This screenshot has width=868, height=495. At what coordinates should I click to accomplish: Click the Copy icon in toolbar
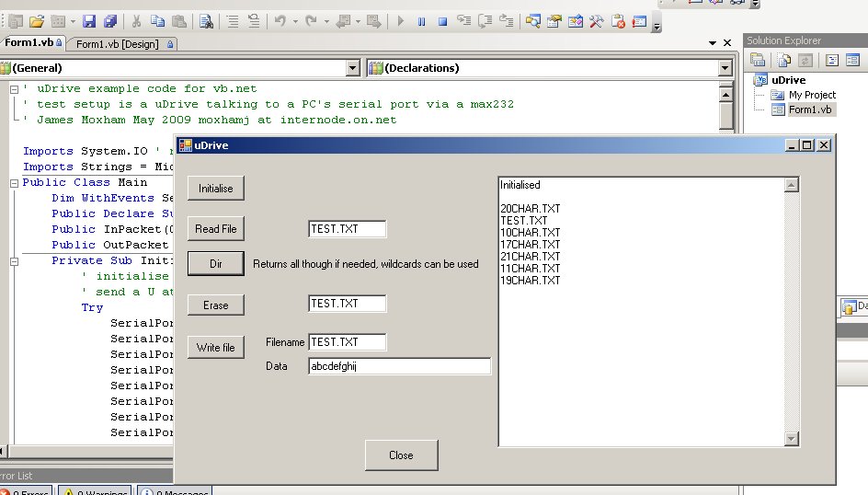pyautogui.click(x=158, y=21)
